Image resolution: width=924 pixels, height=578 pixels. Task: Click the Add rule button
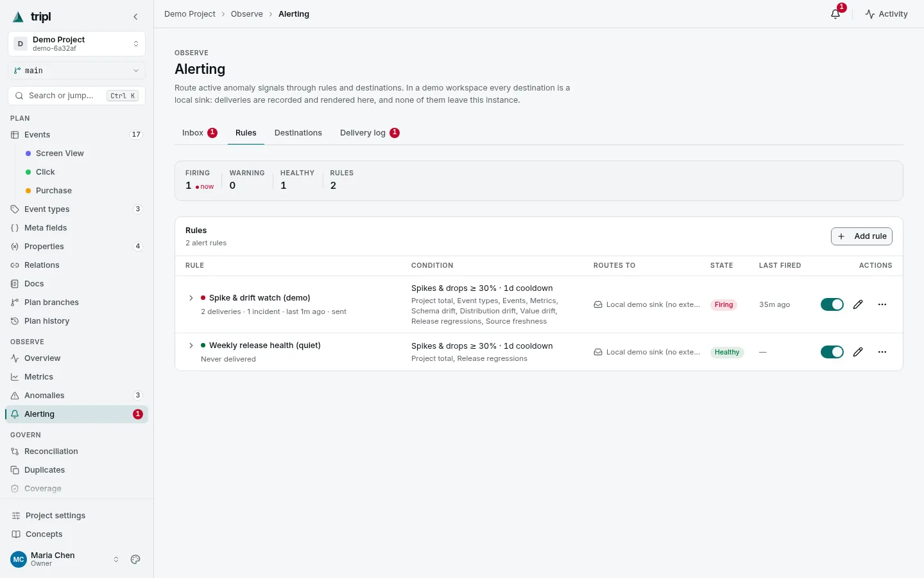click(x=862, y=236)
